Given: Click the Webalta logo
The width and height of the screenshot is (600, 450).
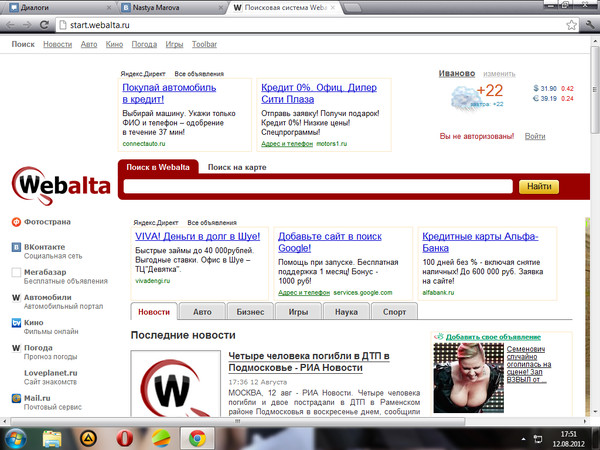Looking at the screenshot, I should point(61,186).
